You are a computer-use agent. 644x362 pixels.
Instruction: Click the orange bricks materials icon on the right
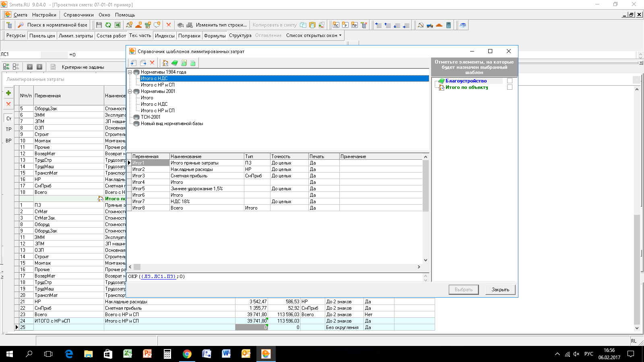click(439, 25)
